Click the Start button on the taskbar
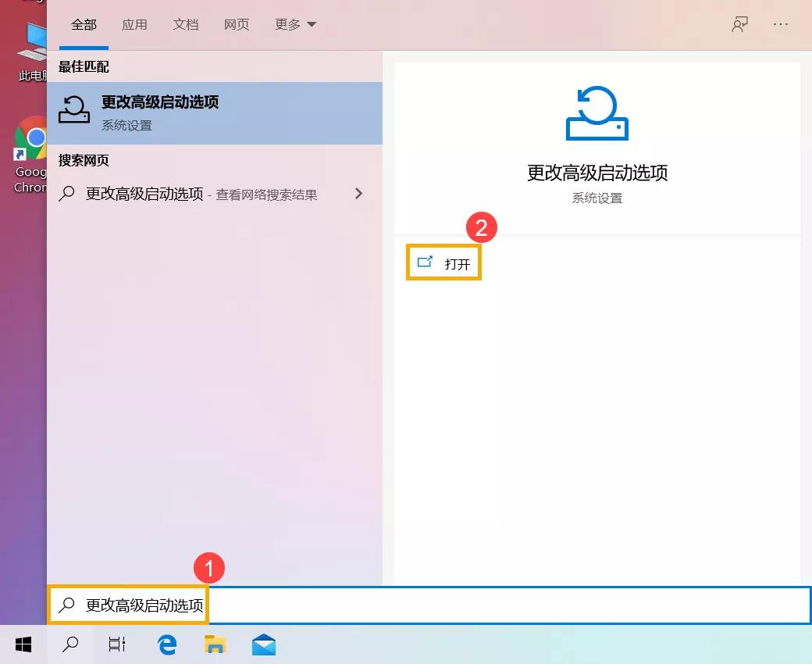The image size is (812, 664). [23, 644]
